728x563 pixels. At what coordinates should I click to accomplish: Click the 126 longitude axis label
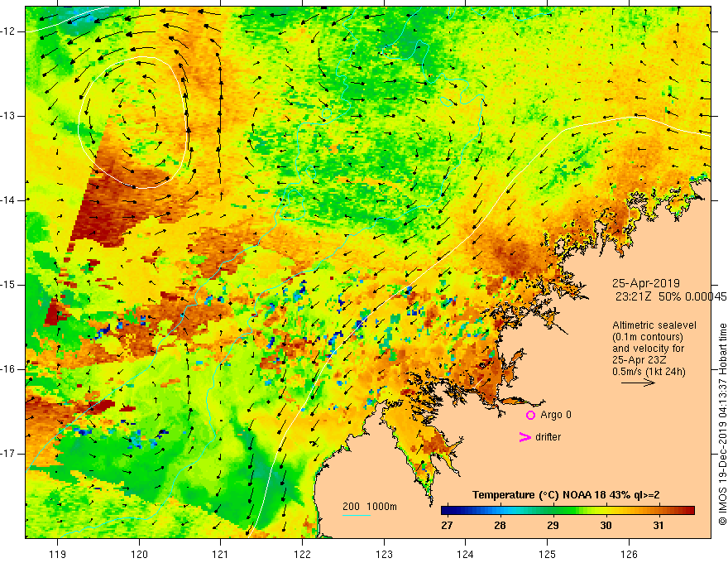pos(629,554)
